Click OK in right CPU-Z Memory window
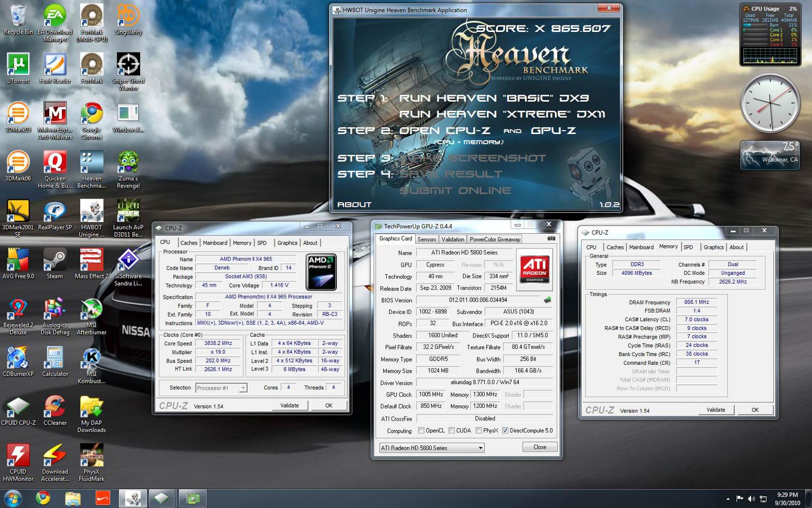This screenshot has height=508, width=812. pos(755,410)
